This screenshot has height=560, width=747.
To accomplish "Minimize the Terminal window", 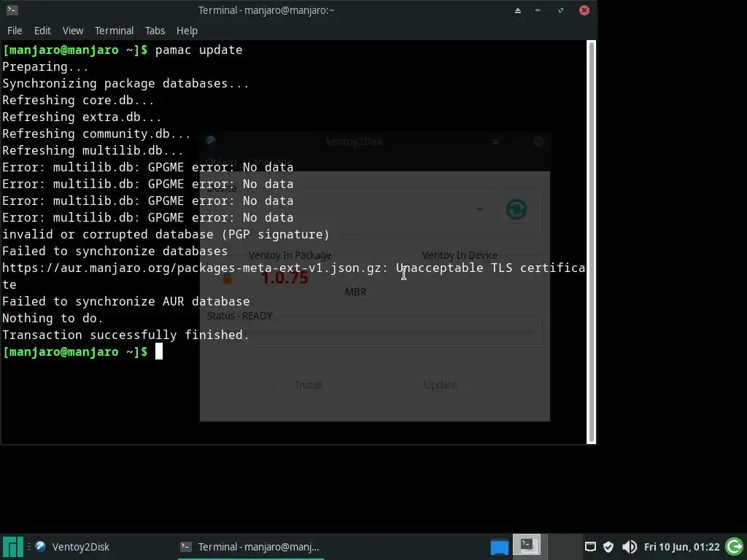I will 538,10.
